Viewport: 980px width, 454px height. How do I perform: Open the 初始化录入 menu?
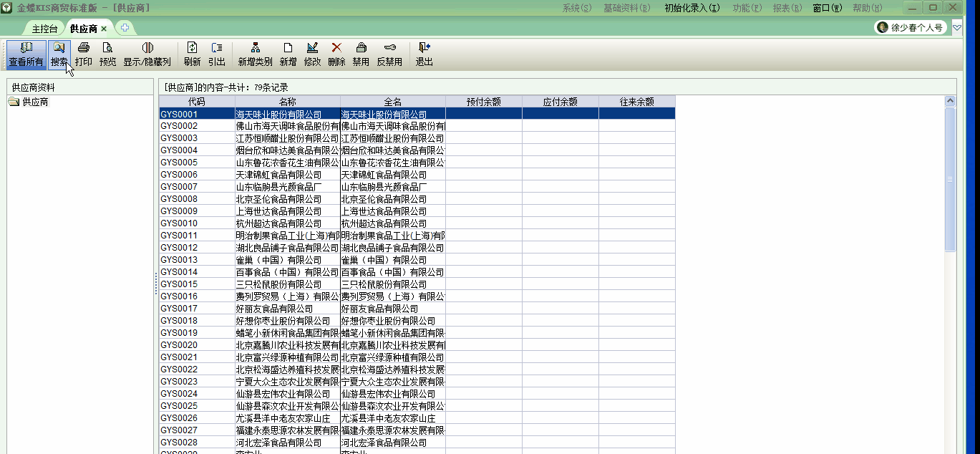click(692, 8)
